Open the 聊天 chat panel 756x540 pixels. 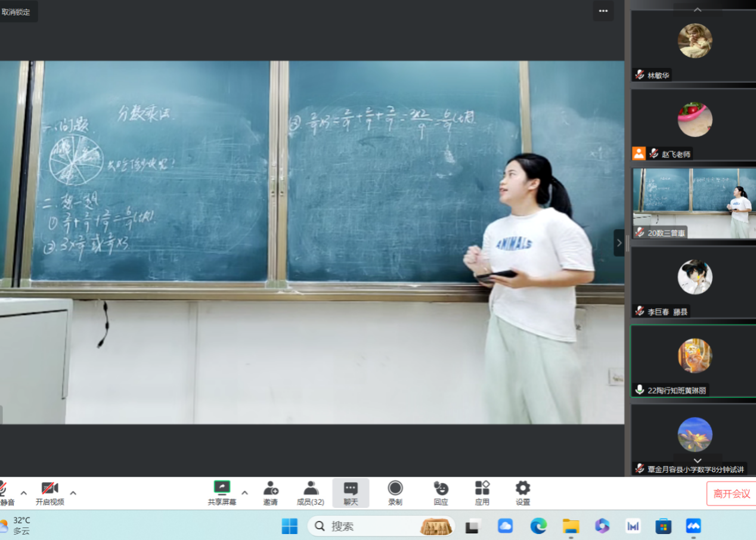coord(351,489)
